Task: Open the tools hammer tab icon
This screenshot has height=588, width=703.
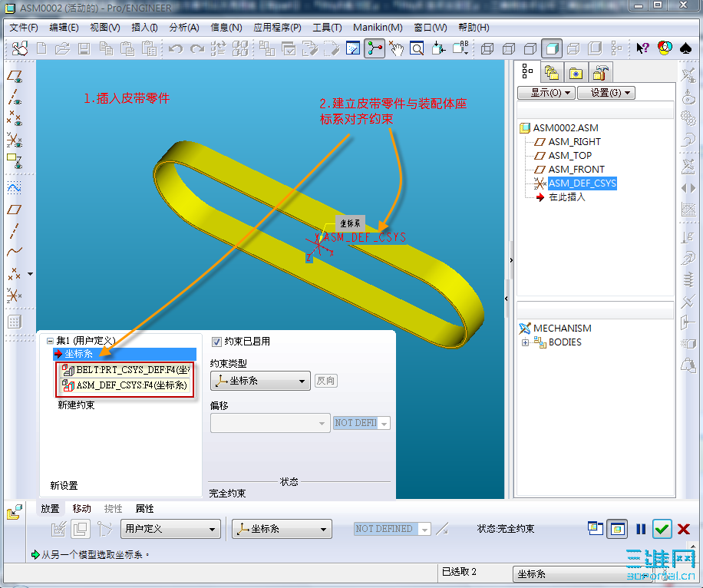Action: tap(600, 72)
